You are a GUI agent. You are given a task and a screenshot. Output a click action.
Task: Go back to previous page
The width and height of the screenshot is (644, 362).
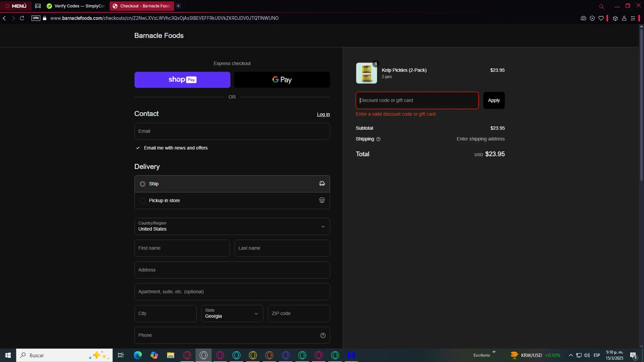[x=4, y=18]
